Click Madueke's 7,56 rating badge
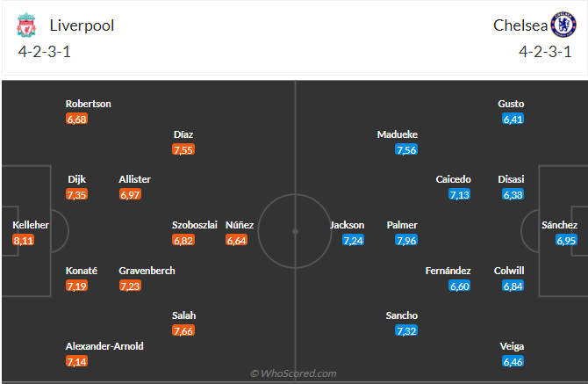Screen dimensions: 588x384 (406, 149)
